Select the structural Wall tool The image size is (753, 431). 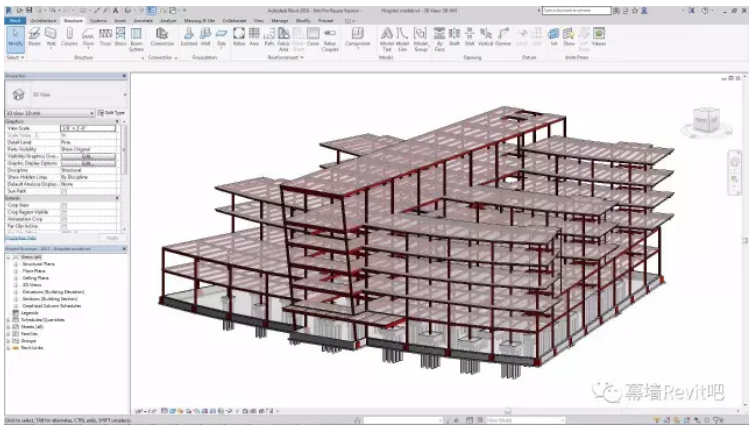pos(50,37)
